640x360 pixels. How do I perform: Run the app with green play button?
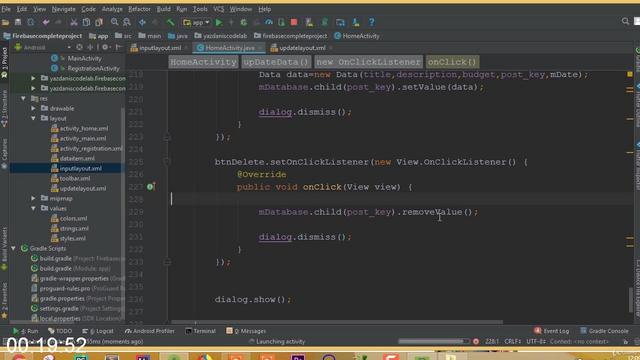(219, 22)
